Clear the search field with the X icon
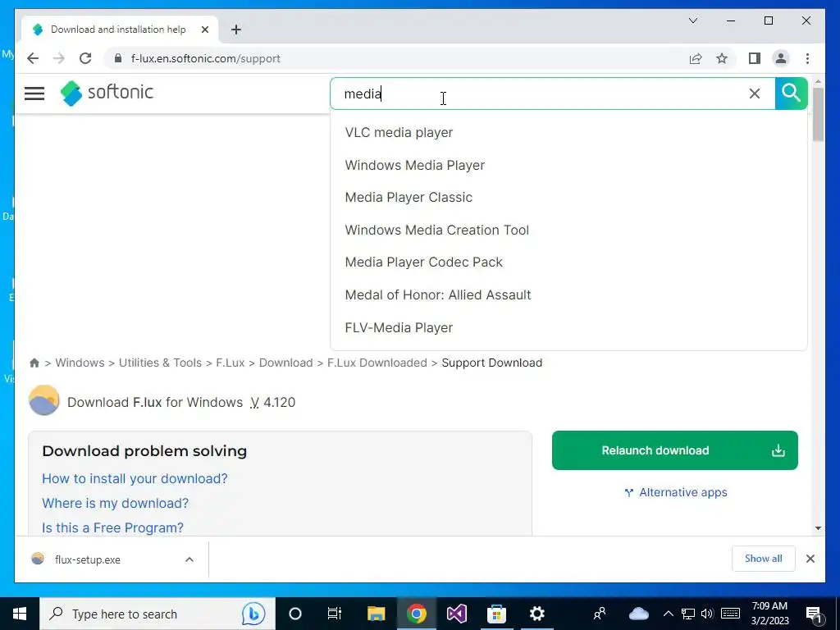Screen dimensions: 840x630 [755, 94]
